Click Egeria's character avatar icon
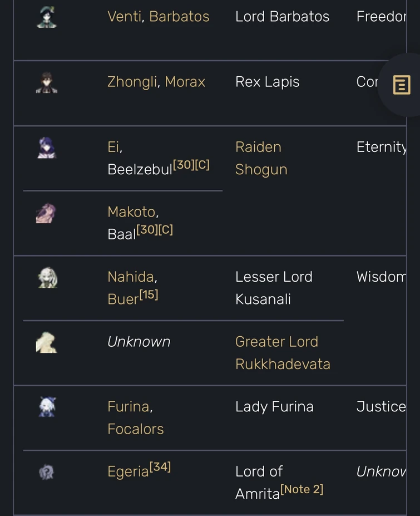This screenshot has width=420, height=516. 47,471
